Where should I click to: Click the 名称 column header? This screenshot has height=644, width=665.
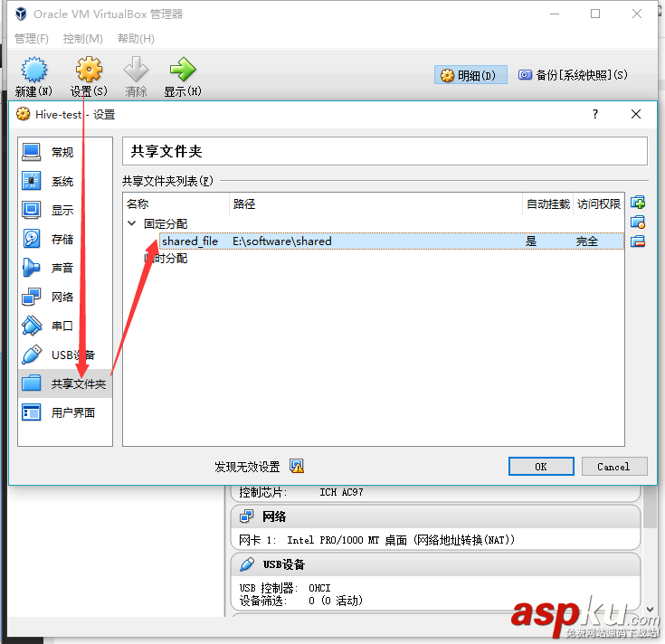click(x=176, y=204)
